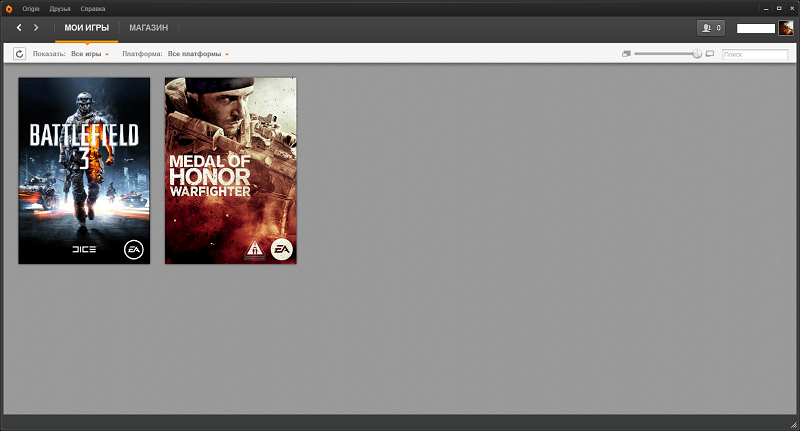Go back with the left arrow
The image size is (800, 431).
[19, 28]
